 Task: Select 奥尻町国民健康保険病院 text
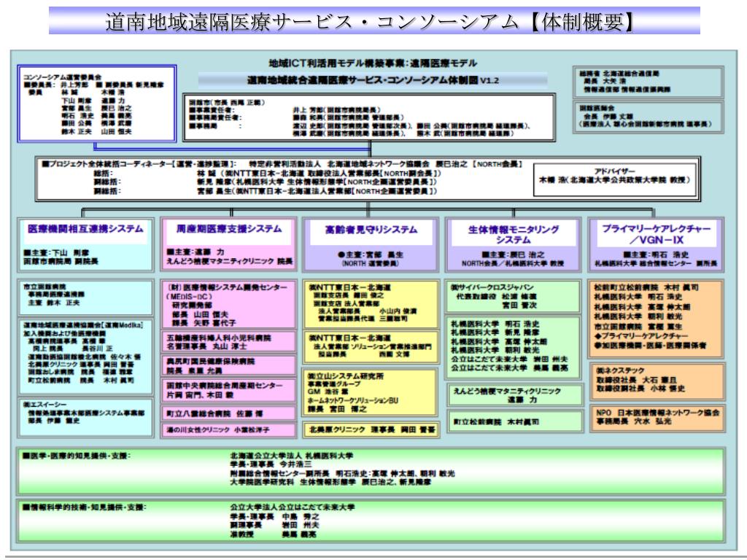[211, 362]
